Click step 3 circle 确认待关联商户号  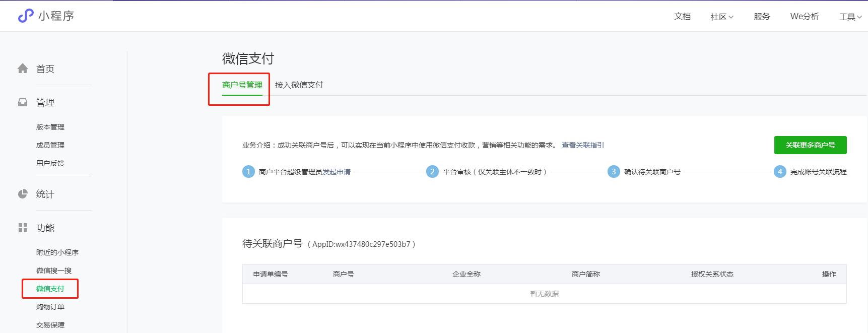pyautogui.click(x=614, y=172)
